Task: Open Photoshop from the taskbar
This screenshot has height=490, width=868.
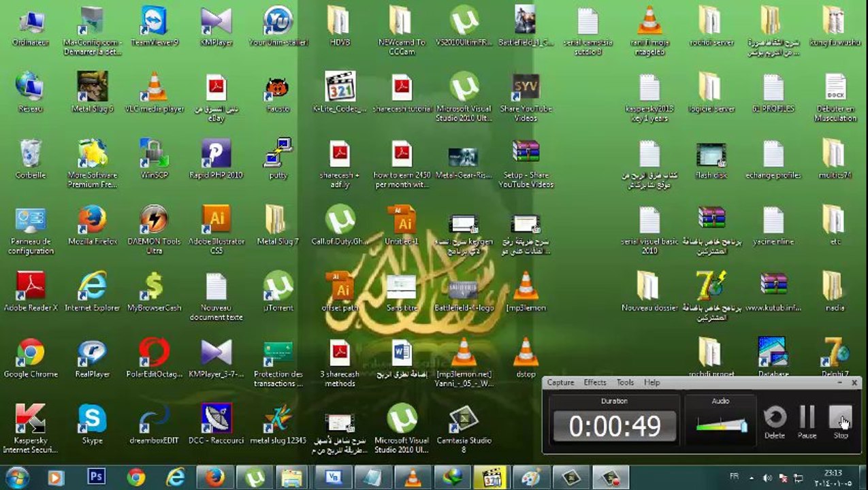Action: [97, 478]
